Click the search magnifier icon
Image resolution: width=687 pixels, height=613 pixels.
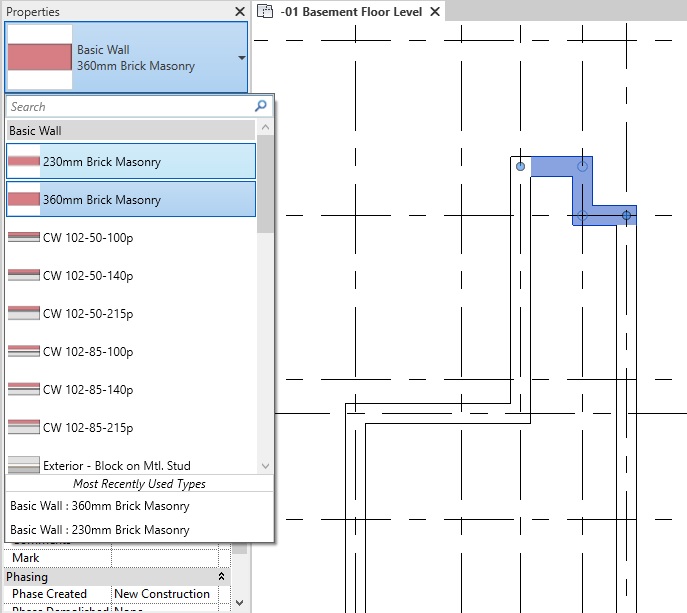tap(261, 106)
